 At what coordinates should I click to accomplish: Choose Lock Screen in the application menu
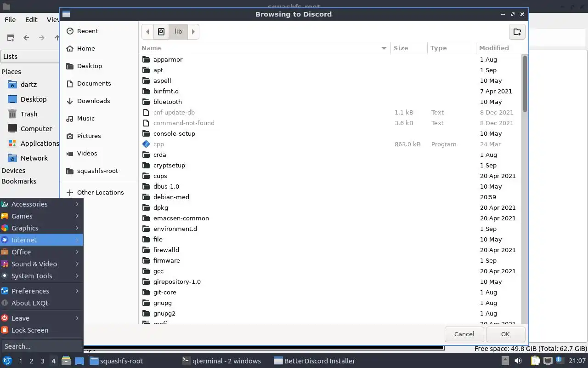click(41, 330)
